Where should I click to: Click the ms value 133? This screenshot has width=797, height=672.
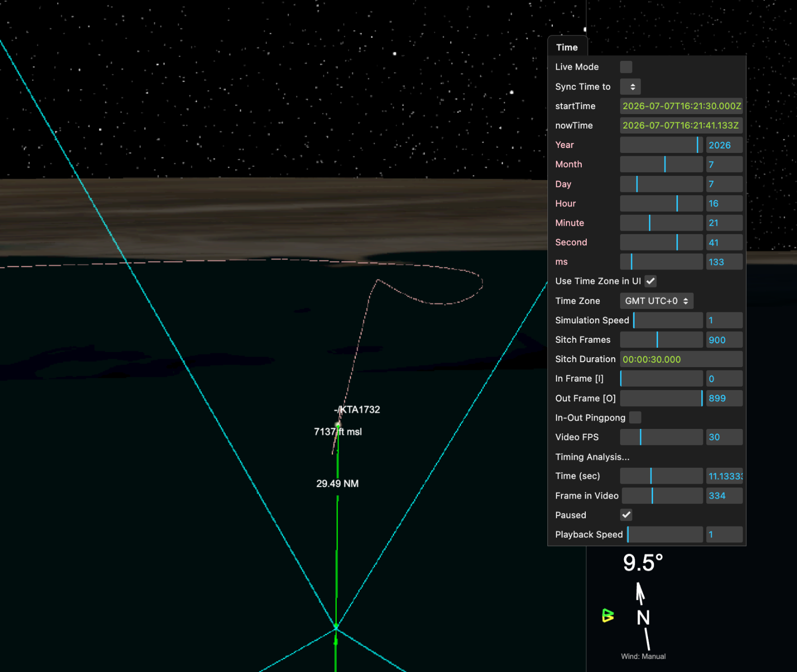[x=724, y=262]
